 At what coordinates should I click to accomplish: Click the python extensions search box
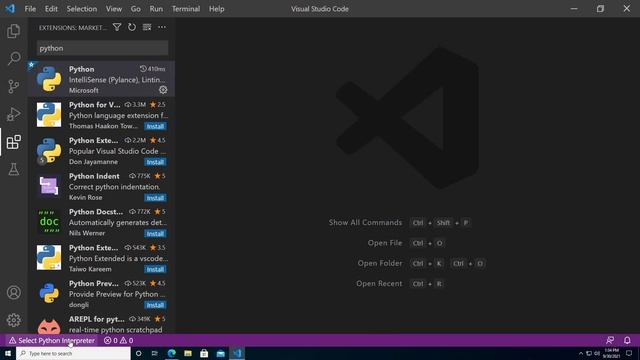102,48
